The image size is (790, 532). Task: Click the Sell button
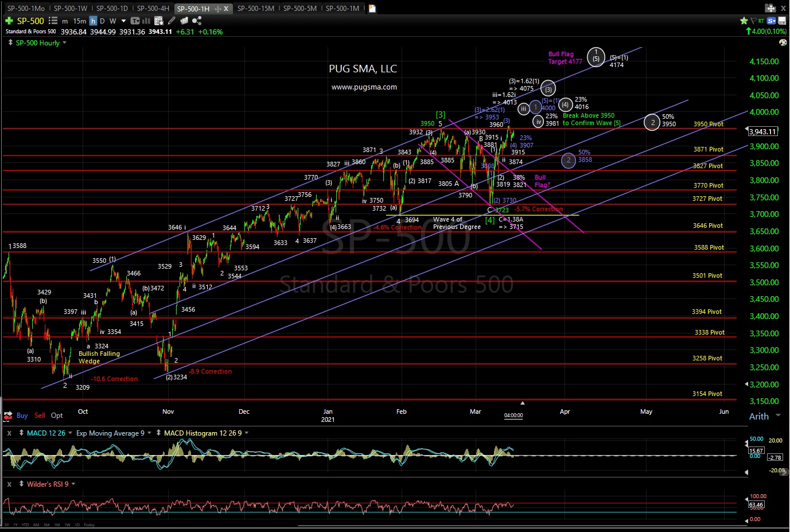(x=40, y=415)
